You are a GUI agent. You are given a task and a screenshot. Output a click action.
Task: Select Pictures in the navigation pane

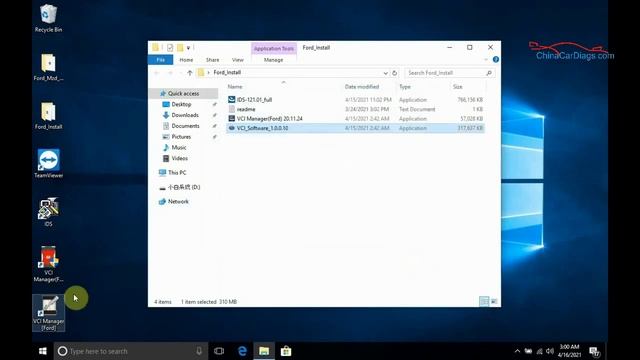point(181,137)
